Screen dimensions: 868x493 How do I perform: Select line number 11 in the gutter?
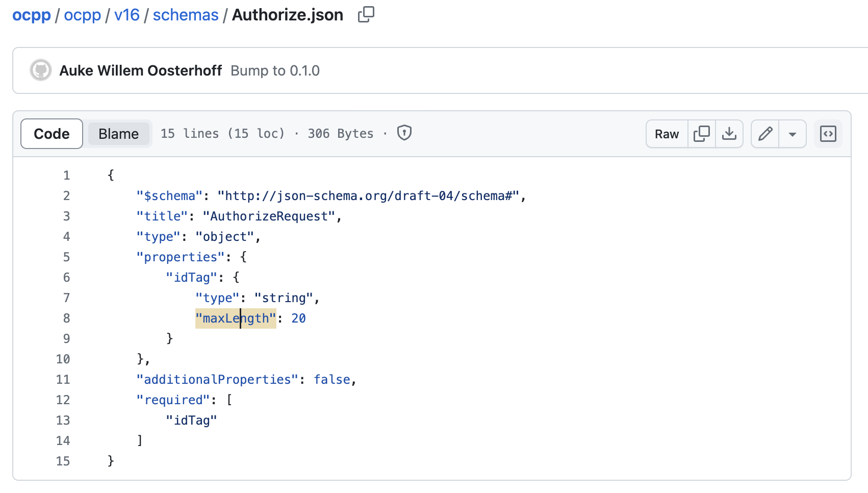63,380
